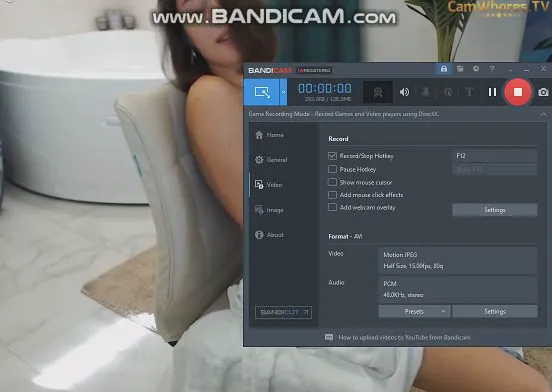Screen dimensions: 552x392
Task: Stop recording with the red stop button
Action: pyautogui.click(x=518, y=92)
